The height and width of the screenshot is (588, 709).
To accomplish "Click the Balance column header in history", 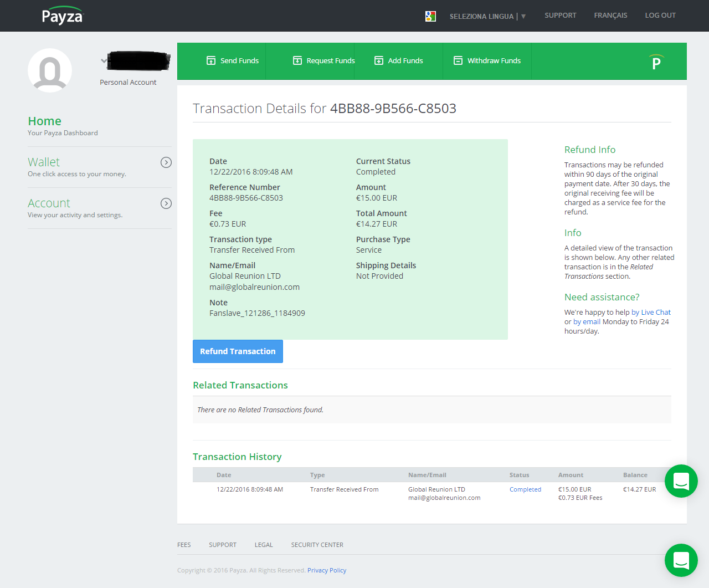I will (635, 475).
